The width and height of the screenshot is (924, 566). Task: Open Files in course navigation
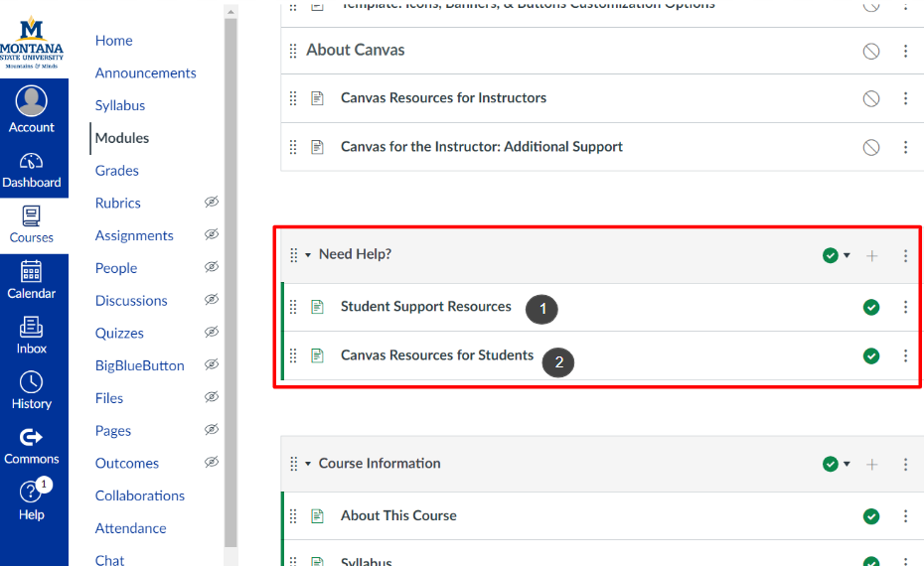[109, 399]
